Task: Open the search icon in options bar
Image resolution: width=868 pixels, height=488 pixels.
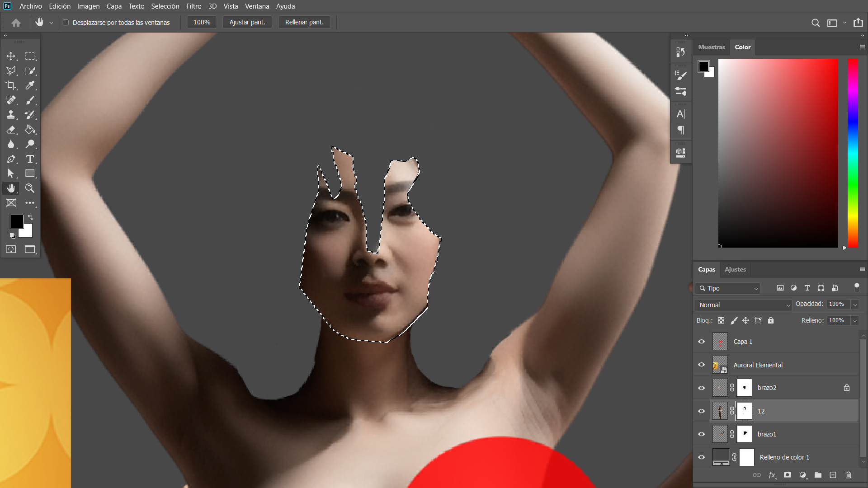Action: [816, 23]
